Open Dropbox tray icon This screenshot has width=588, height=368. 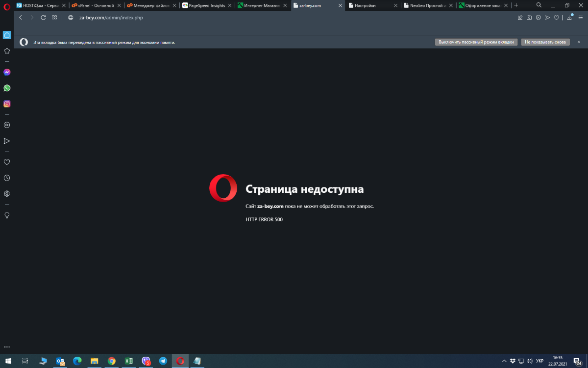pyautogui.click(x=513, y=361)
